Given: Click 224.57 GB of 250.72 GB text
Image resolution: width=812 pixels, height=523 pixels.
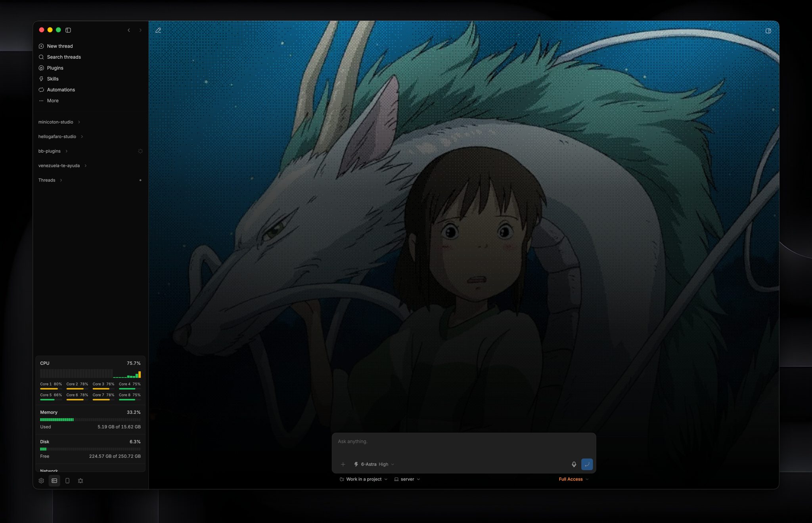Looking at the screenshot, I should (x=115, y=456).
